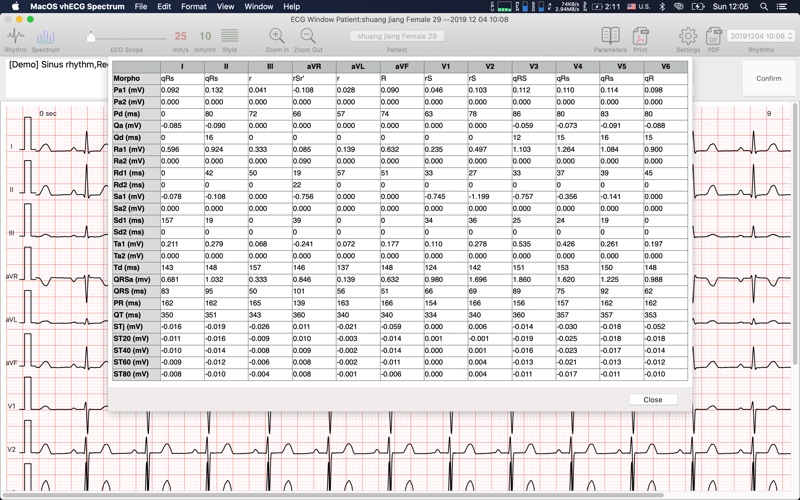Click the Confirm button
This screenshot has width=800, height=500.
point(768,78)
